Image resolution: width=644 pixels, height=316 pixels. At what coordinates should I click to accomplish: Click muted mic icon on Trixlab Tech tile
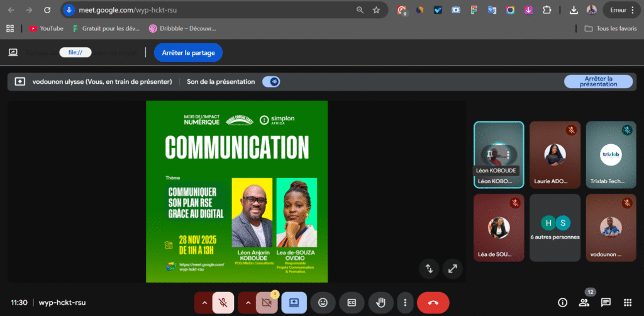click(x=627, y=130)
